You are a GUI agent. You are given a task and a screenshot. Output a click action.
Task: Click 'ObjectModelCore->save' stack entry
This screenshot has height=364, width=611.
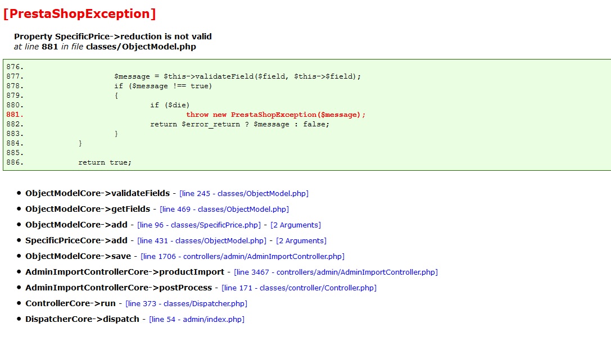pyautogui.click(x=78, y=256)
